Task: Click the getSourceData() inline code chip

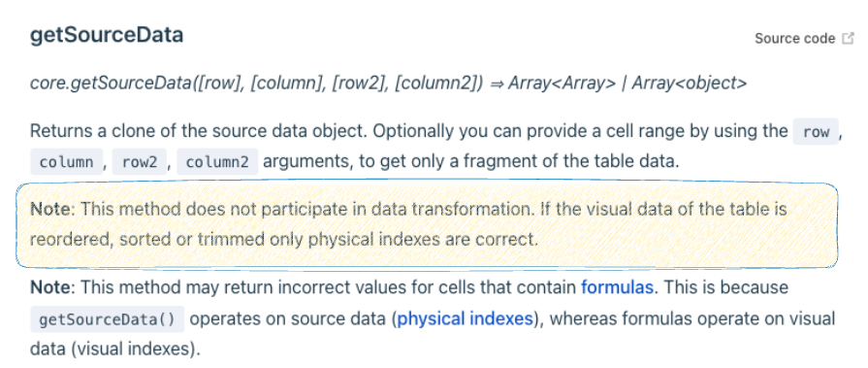Action: (x=108, y=319)
